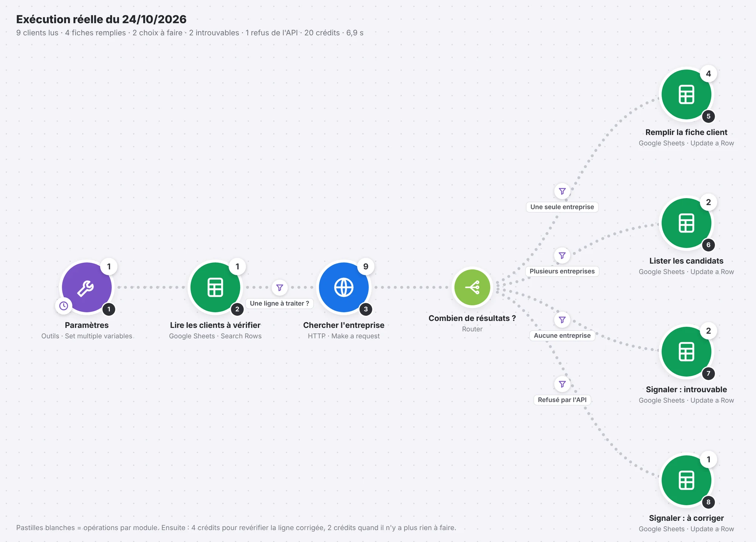Click the filter icon above 'Une seule entreprise'
This screenshot has height=542, width=756.
click(x=562, y=191)
